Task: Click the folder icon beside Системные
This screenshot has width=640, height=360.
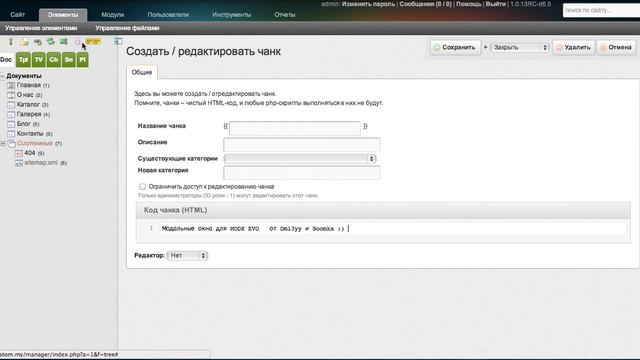Action: coord(11,144)
